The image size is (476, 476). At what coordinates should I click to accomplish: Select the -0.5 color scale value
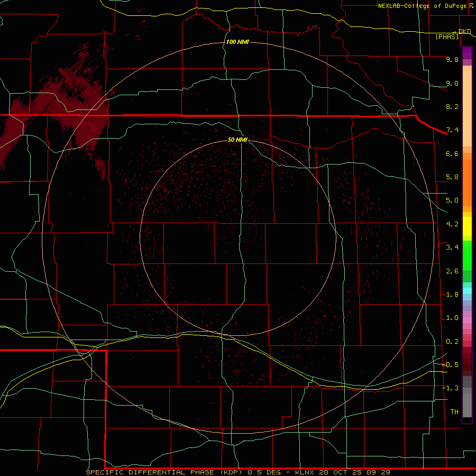[x=450, y=365]
